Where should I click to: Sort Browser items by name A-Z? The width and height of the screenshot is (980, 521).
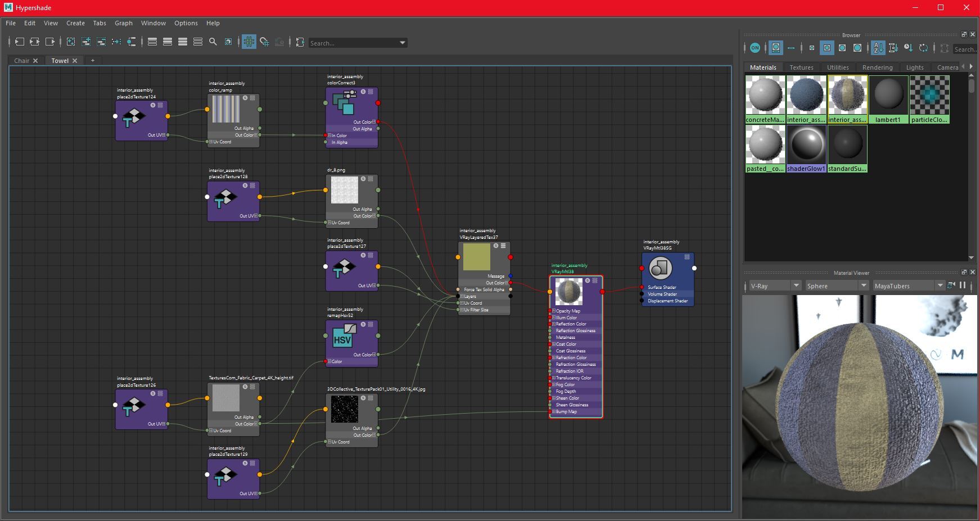pos(878,48)
